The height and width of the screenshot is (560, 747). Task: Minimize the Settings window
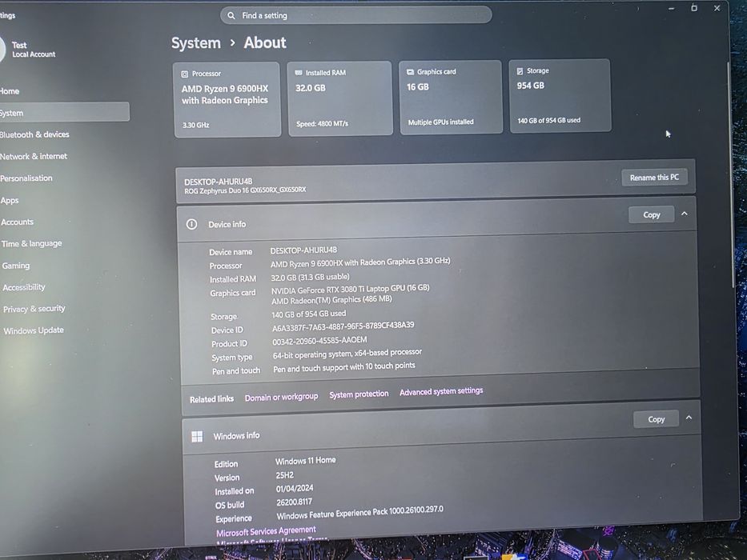[671, 9]
